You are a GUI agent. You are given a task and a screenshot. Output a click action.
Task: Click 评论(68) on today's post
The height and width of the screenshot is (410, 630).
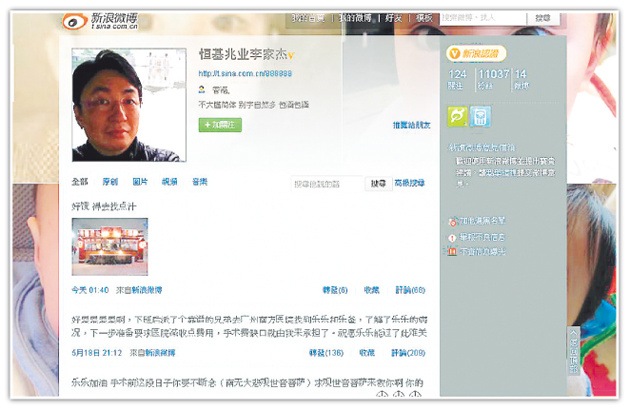410,290
